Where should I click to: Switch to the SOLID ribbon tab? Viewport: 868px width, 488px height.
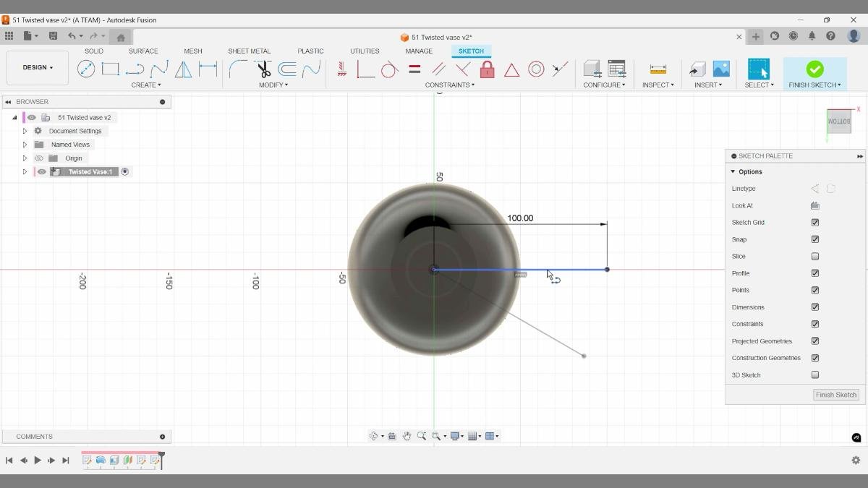pyautogui.click(x=93, y=51)
